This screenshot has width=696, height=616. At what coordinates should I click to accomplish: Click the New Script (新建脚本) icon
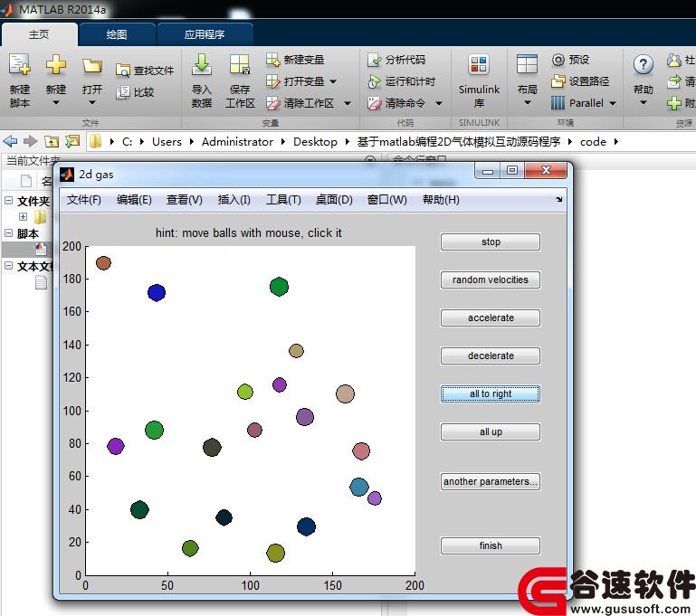(x=20, y=65)
